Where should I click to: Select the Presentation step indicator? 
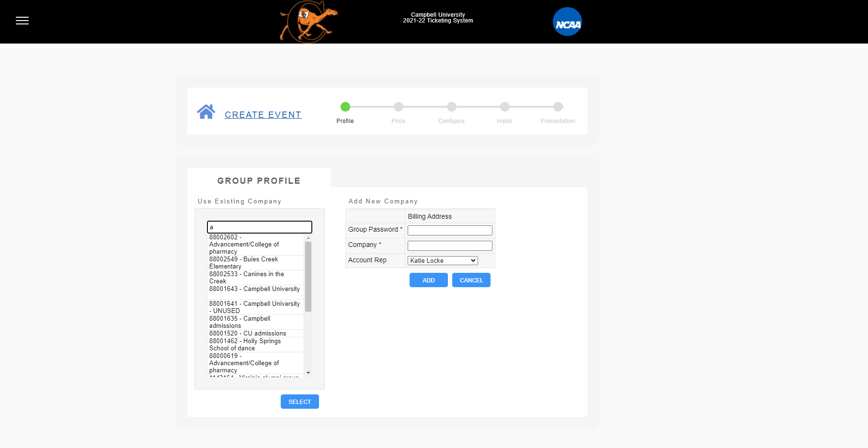pos(558,107)
